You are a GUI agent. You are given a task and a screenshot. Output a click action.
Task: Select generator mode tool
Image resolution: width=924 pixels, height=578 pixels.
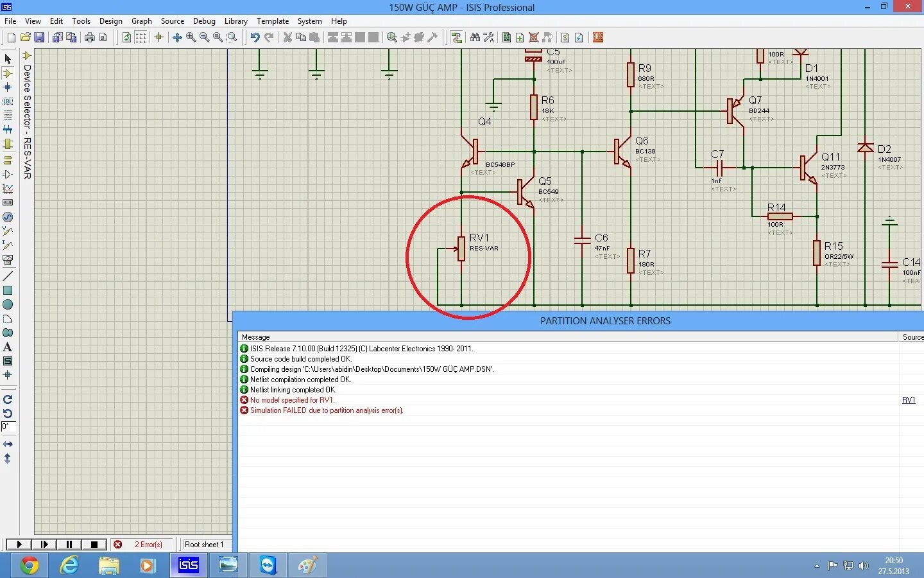click(8, 217)
